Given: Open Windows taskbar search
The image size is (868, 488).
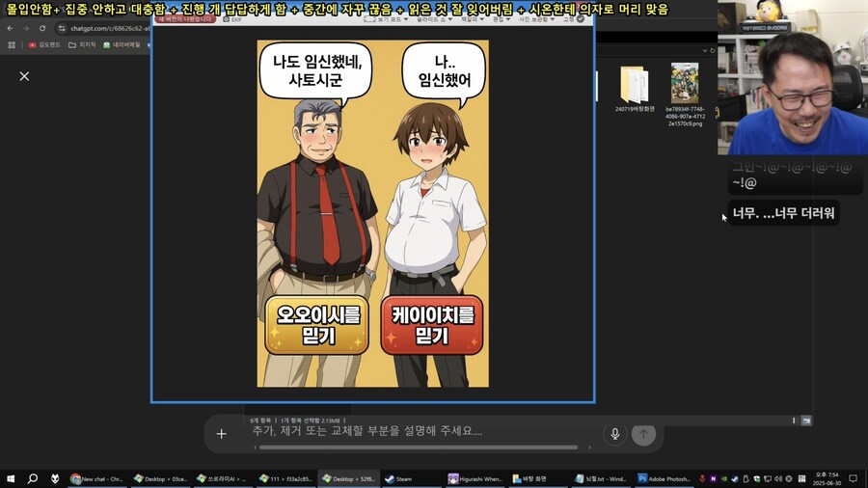Looking at the screenshot, I should point(33,478).
